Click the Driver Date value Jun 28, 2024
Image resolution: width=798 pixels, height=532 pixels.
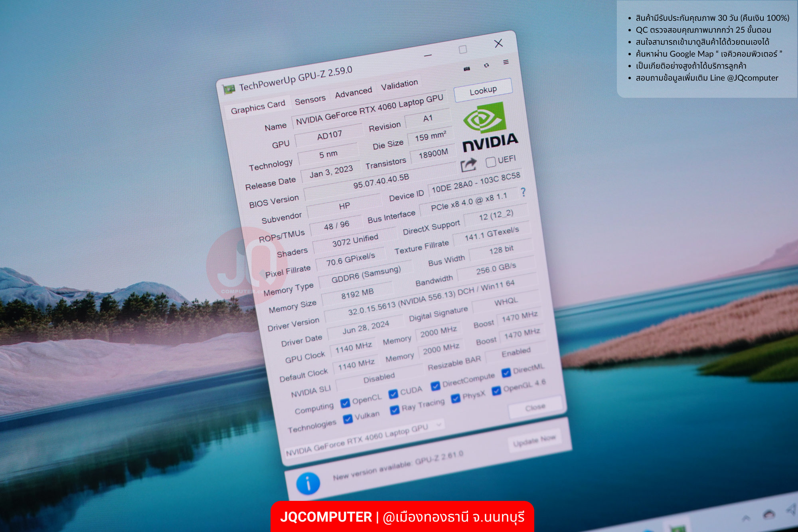(365, 328)
